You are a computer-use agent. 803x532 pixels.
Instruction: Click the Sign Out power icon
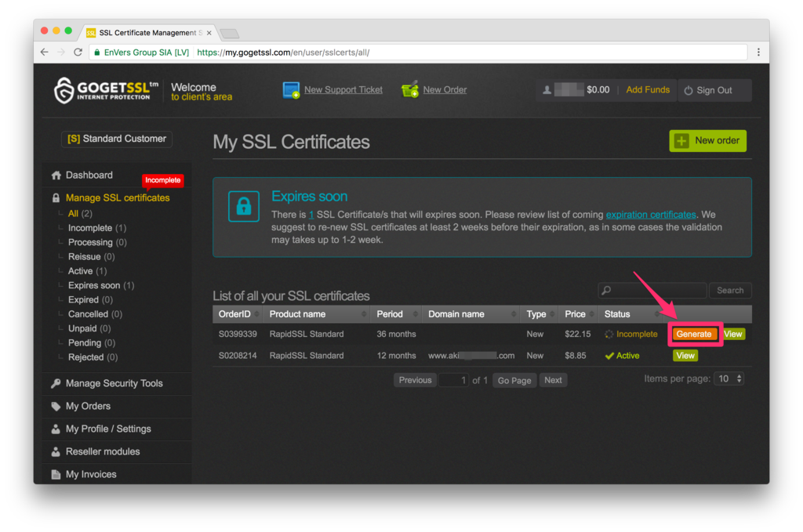pos(689,90)
